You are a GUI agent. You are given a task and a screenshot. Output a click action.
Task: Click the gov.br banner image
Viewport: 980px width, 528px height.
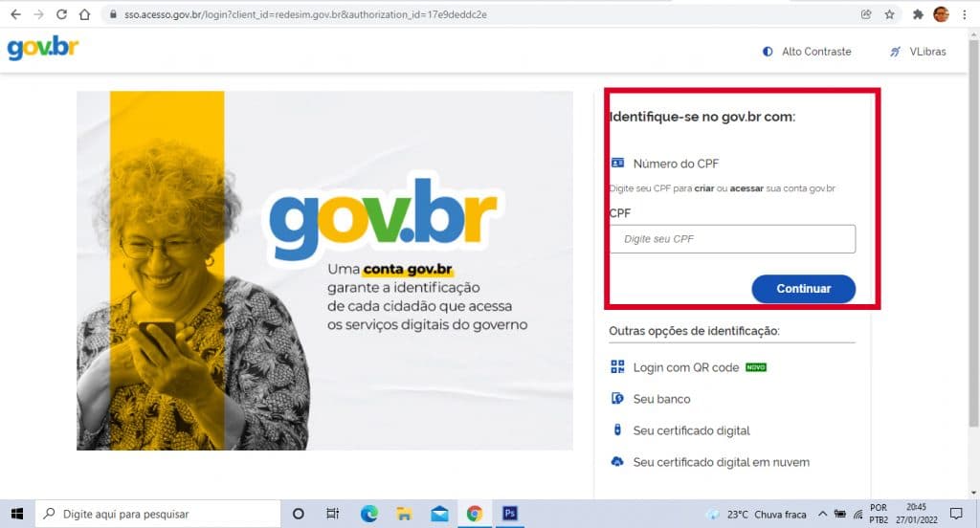[325, 271]
